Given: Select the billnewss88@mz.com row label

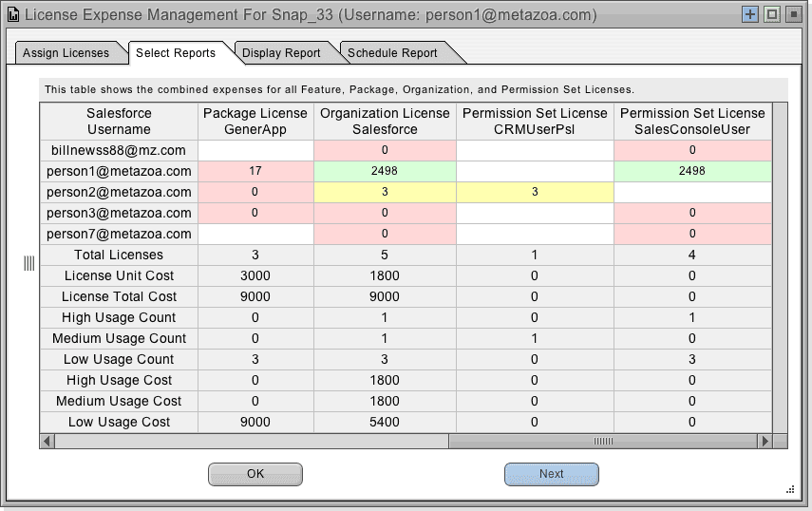Looking at the screenshot, I should point(119,150).
